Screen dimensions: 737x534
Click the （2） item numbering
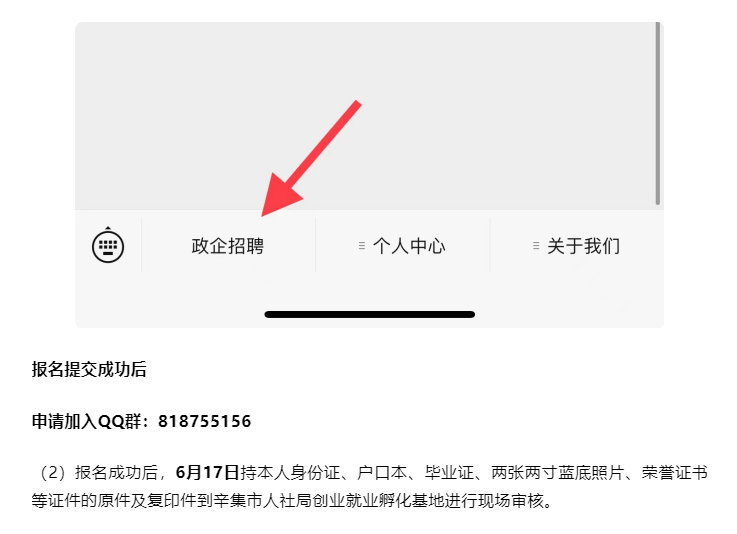[x=53, y=472]
